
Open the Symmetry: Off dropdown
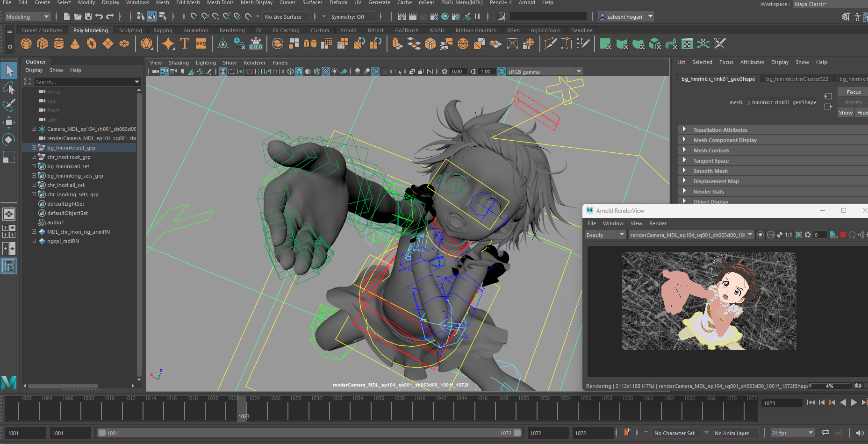click(351, 17)
